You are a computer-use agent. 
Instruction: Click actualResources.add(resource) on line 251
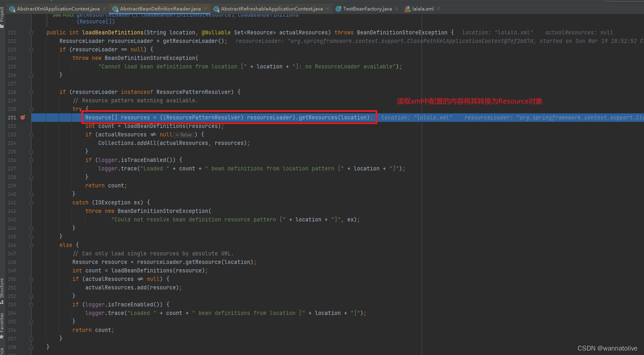pyautogui.click(x=132, y=287)
